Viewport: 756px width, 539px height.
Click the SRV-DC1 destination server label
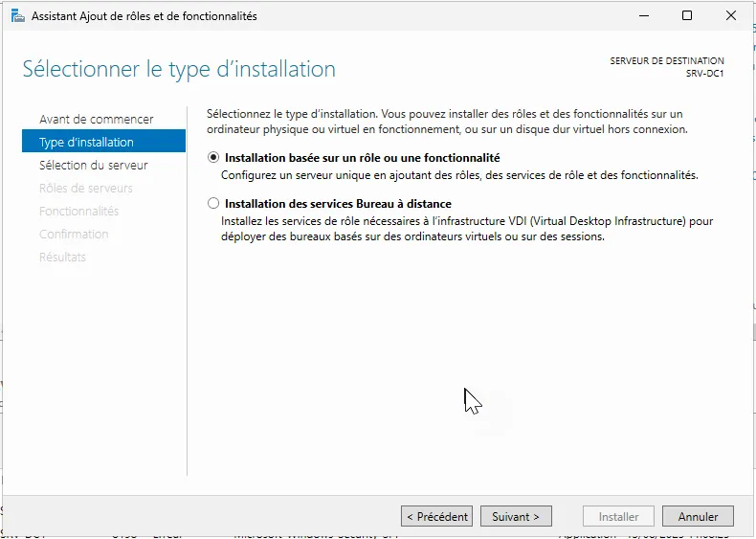[x=704, y=74]
